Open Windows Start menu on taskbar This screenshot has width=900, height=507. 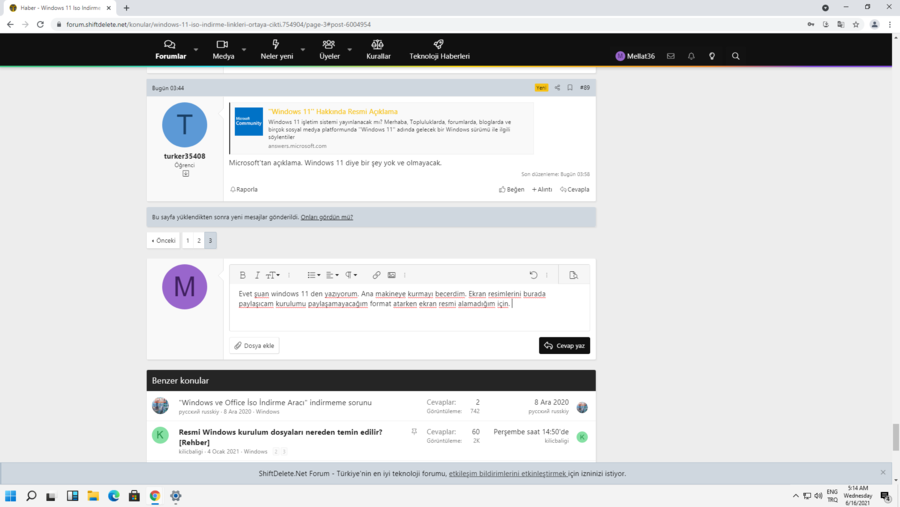(11, 496)
